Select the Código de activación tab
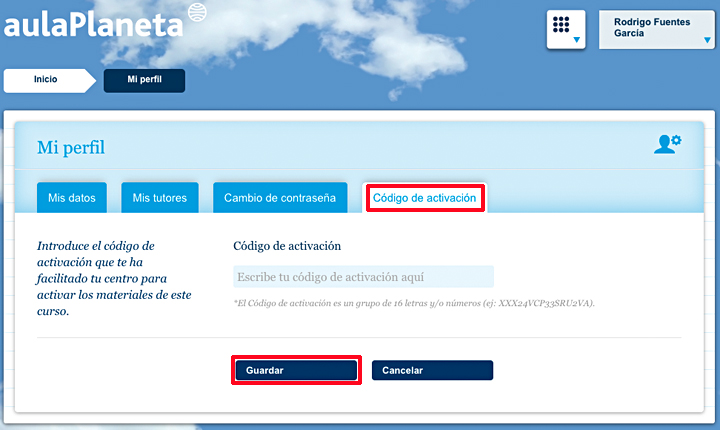 425,198
